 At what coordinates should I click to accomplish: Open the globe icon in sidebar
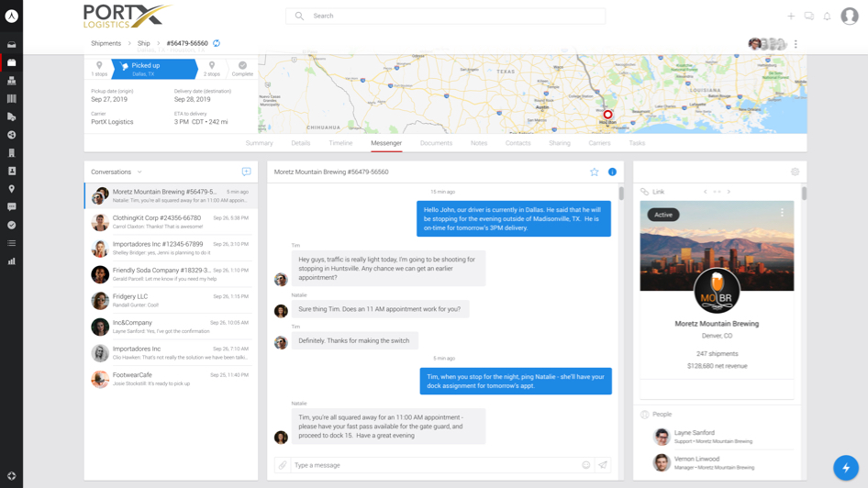point(12,135)
